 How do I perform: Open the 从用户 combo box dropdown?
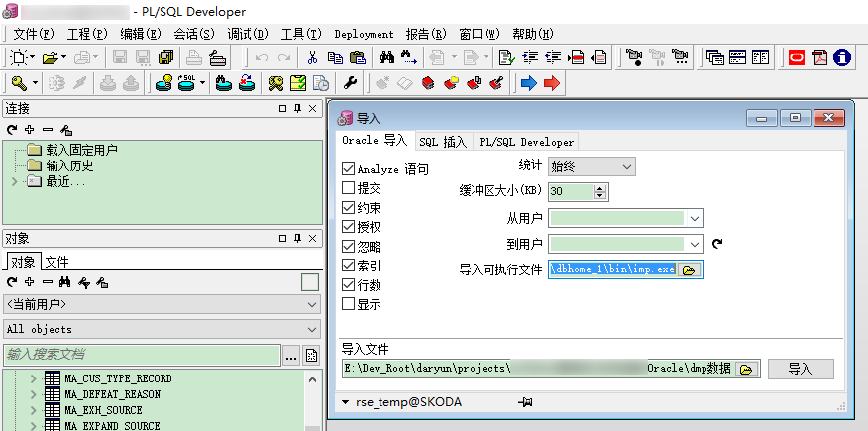(x=695, y=218)
